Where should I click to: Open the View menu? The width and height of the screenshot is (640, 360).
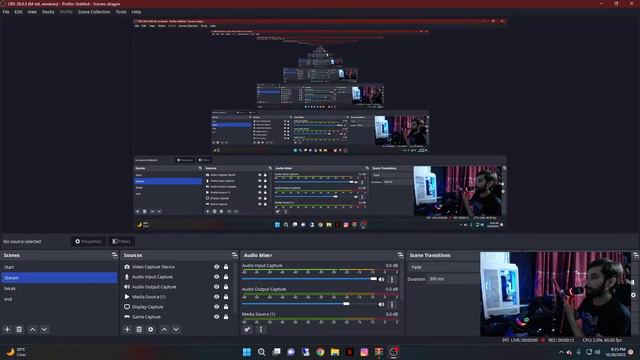tap(32, 12)
